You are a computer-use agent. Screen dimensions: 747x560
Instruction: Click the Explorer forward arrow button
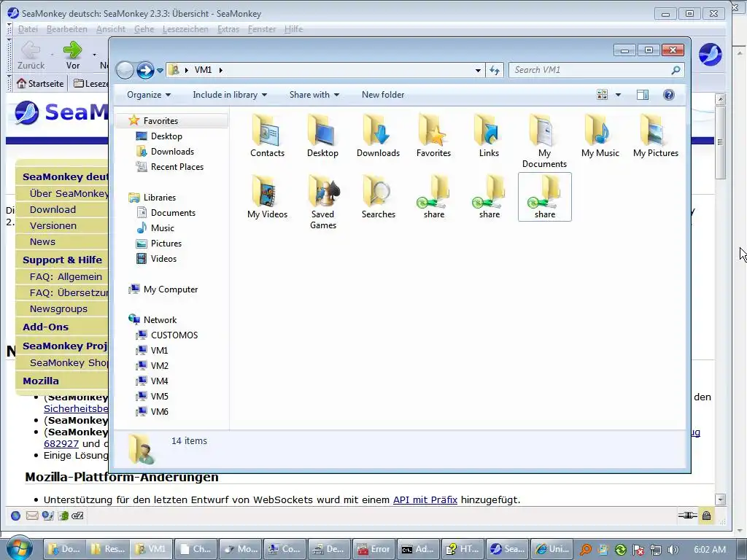pos(145,71)
